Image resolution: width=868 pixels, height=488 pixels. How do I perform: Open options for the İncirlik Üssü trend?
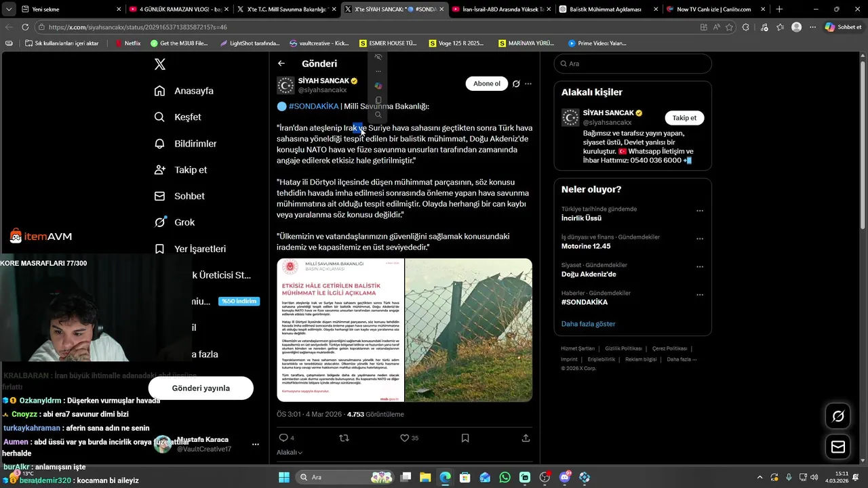tap(700, 211)
